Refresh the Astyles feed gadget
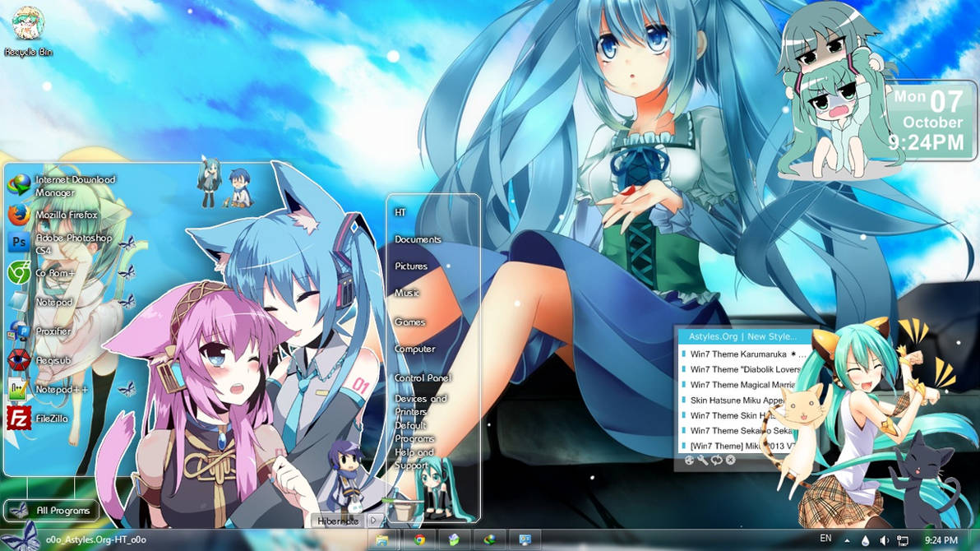The image size is (980, 551). tap(716, 461)
